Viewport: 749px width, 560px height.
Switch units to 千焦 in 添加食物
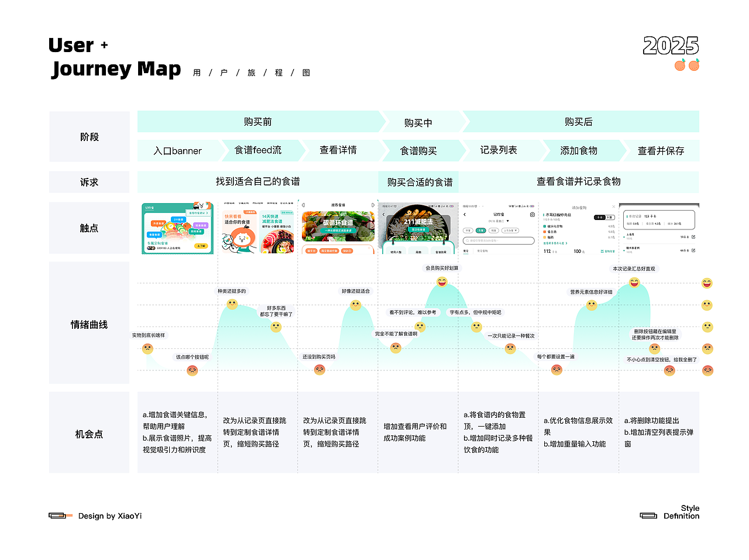[610, 218]
